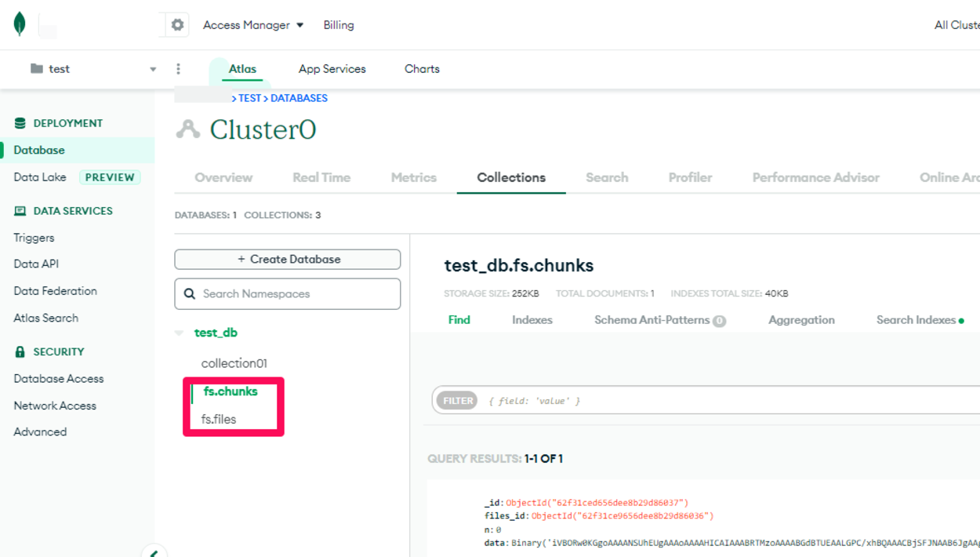Open the Metrics tab for Cluster0
The width and height of the screenshot is (980, 557).
(413, 177)
